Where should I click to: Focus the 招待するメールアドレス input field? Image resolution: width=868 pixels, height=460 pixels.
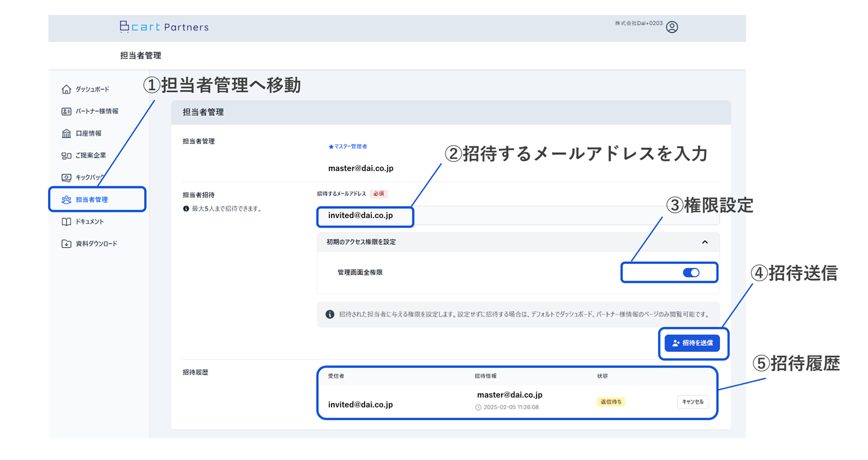[x=518, y=216]
